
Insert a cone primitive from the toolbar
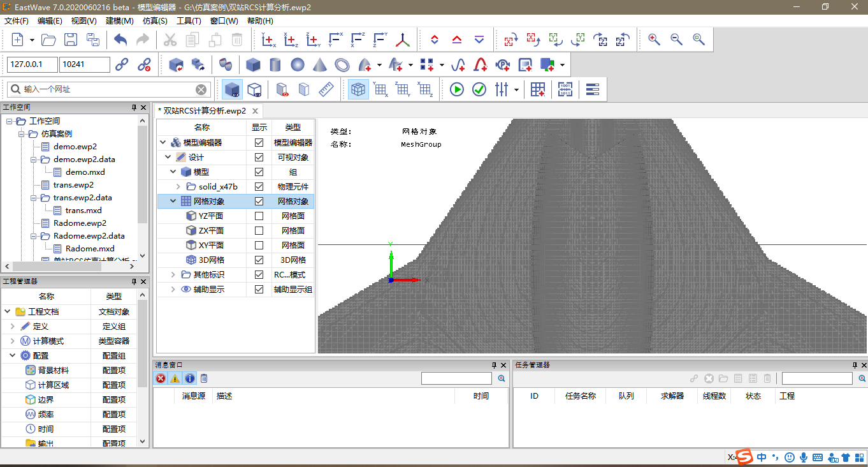(320, 64)
